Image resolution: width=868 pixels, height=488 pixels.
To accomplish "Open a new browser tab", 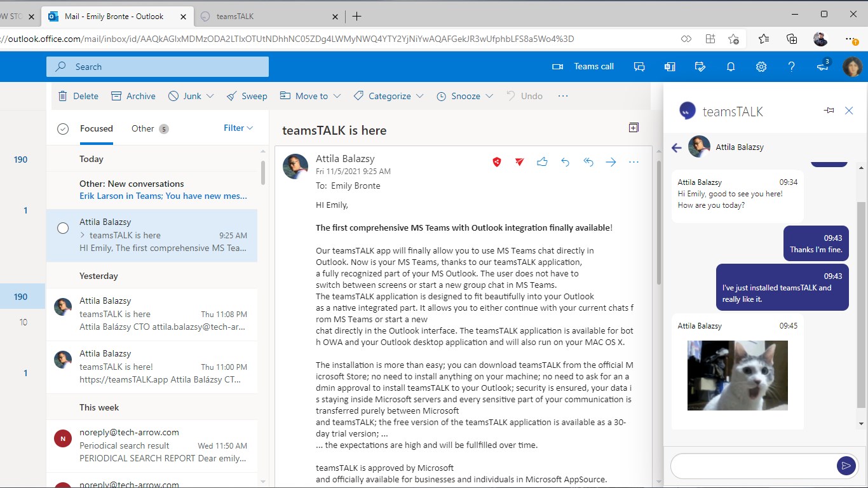I will [x=356, y=16].
